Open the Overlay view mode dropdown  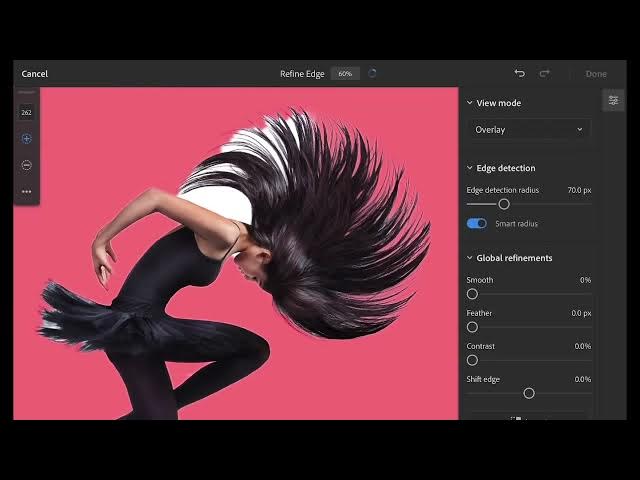529,130
